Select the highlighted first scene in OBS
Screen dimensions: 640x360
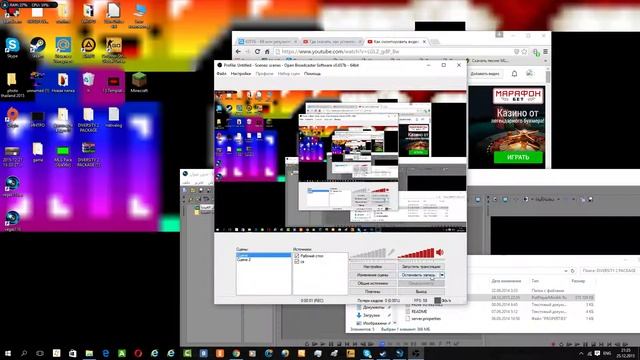(x=264, y=256)
